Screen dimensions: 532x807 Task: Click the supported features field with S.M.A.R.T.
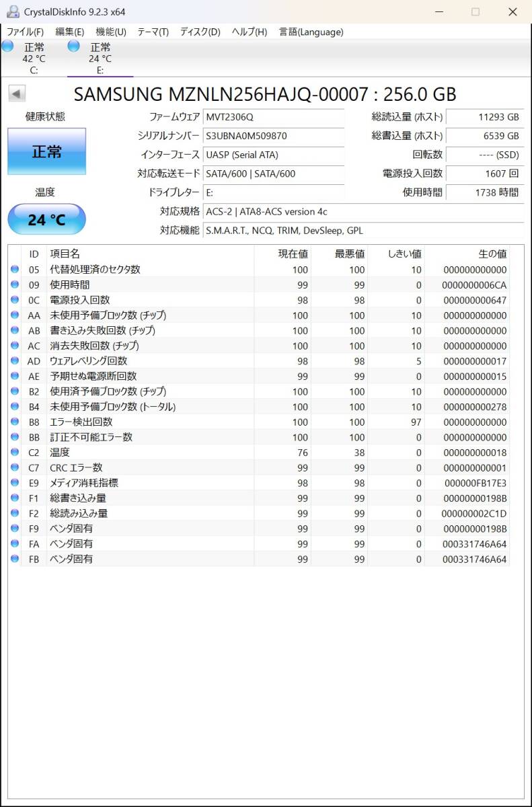coord(363,231)
